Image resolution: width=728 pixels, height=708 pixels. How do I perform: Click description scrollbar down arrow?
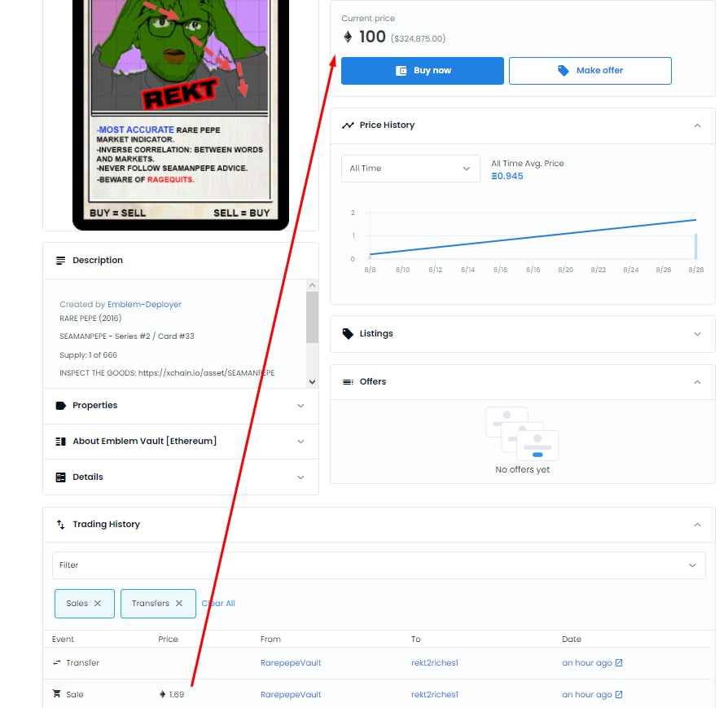pyautogui.click(x=313, y=382)
